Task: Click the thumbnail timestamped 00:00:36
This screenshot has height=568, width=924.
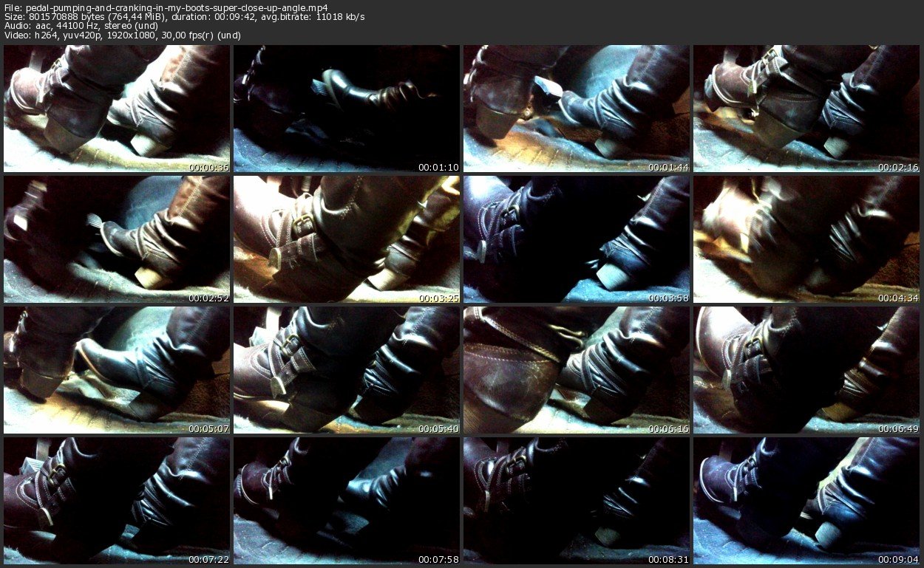Action: tap(117, 109)
